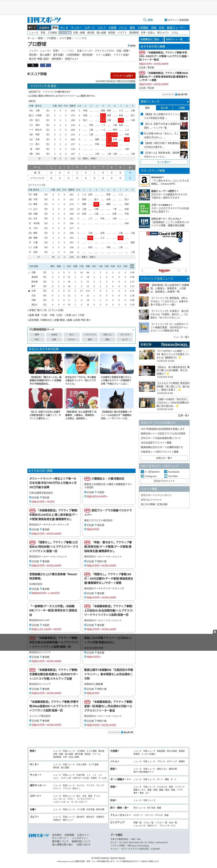Click the 紙面ビューアー thumbnail icon
Screen dimensions: 217x868
tap(144, 194)
